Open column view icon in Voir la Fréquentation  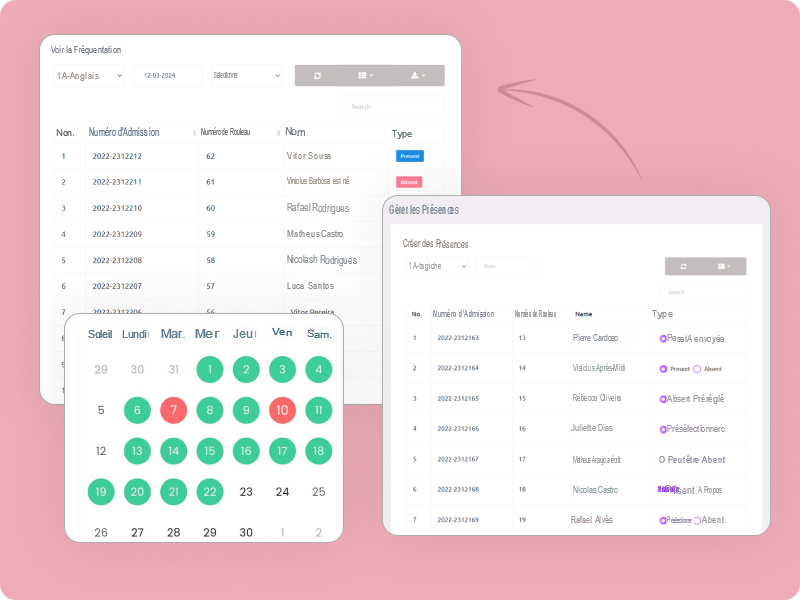pyautogui.click(x=365, y=76)
